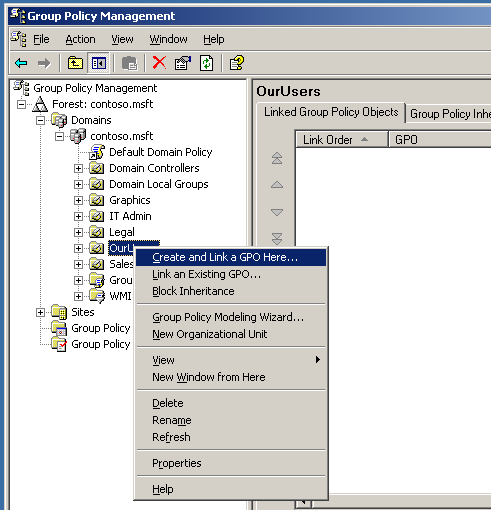Click the Group Policy Results icon with checkmark
This screenshot has height=510, width=491.
click(x=59, y=344)
